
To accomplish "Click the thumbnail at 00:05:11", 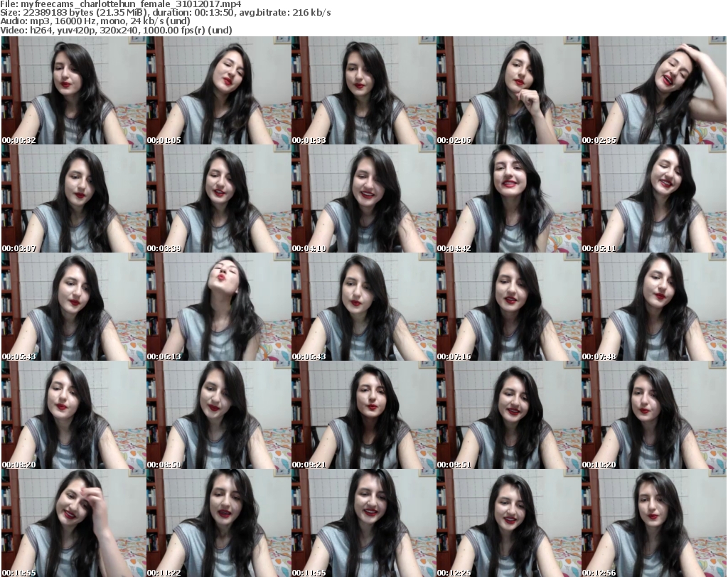I will click(x=653, y=198).
